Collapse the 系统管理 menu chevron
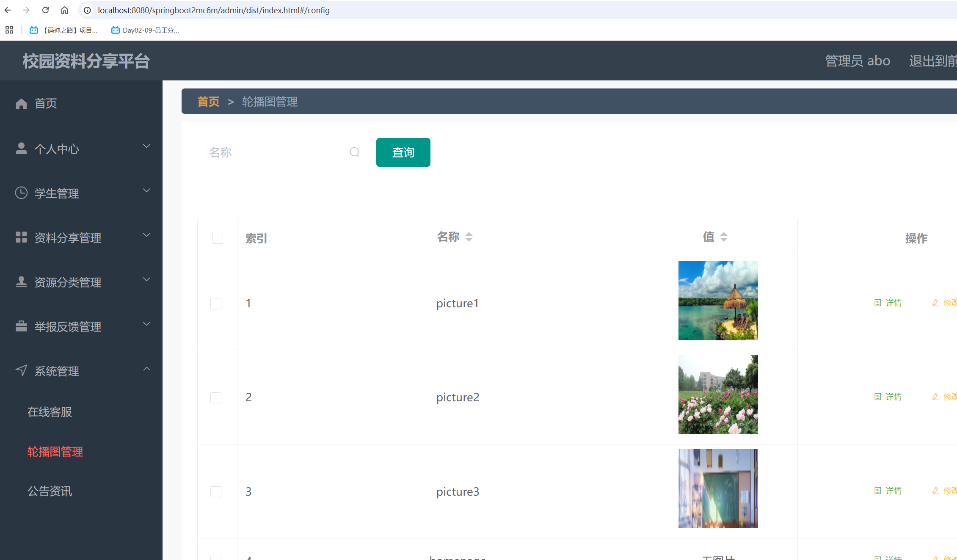 (146, 369)
